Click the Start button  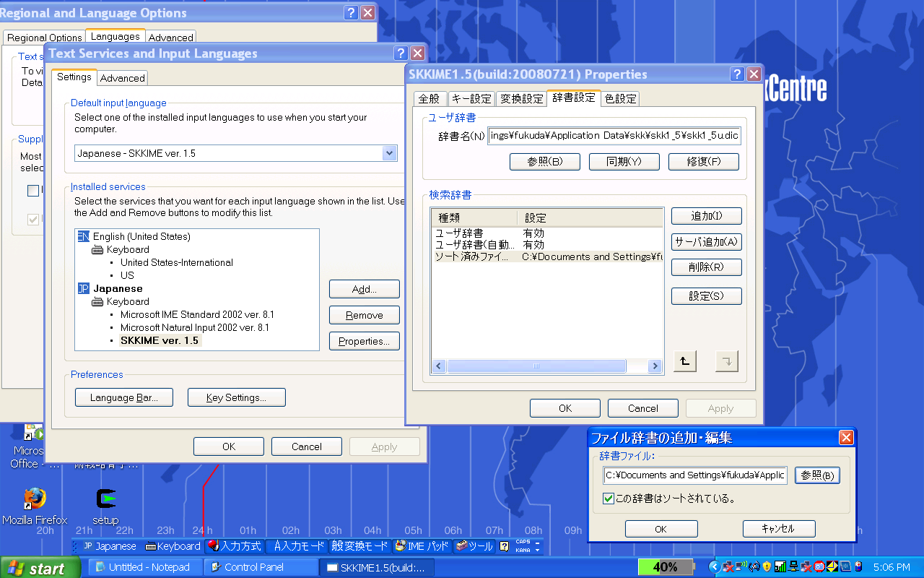click(41, 568)
